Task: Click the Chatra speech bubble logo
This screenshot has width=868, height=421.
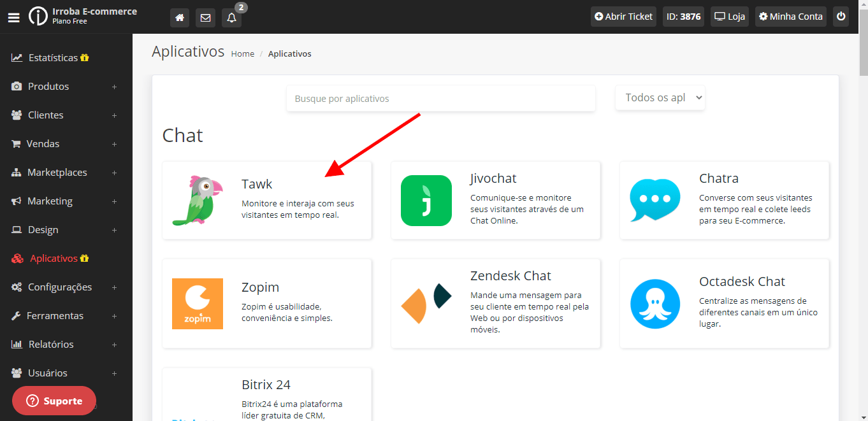Action: [x=655, y=201]
